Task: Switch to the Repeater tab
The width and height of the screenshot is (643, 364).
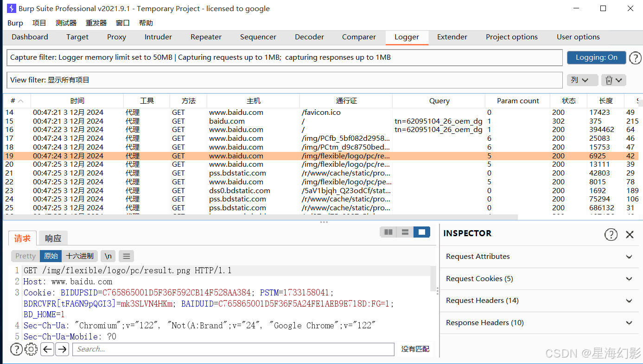Action: pos(206,37)
